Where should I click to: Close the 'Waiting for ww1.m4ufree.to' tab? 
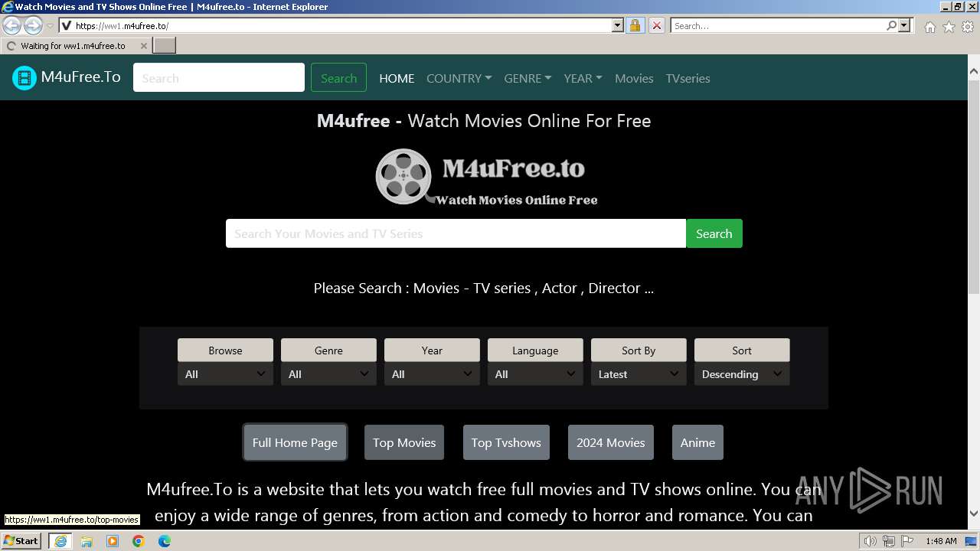tap(143, 46)
